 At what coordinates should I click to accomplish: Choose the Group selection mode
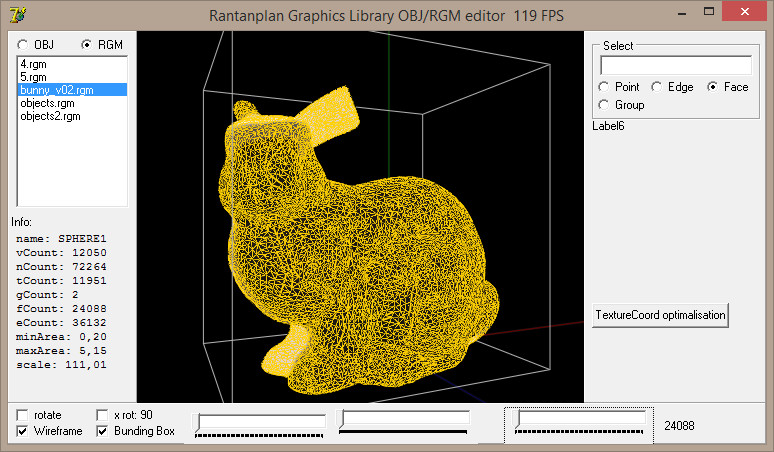604,105
